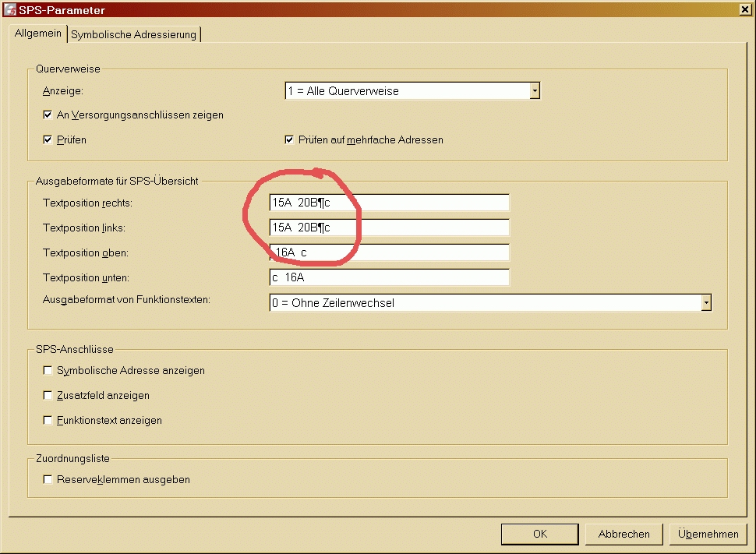Click the Textposition unten label
Image resolution: width=756 pixels, height=554 pixels.
pyautogui.click(x=86, y=277)
